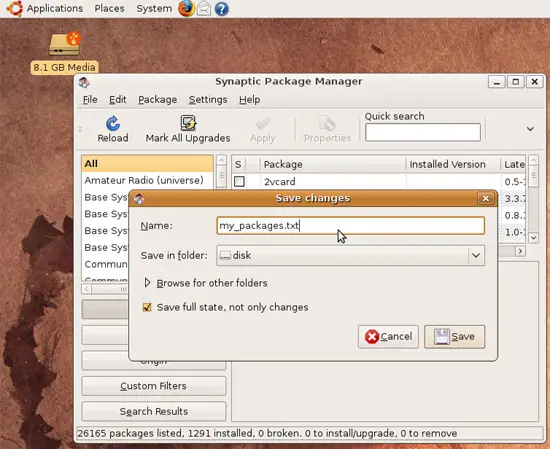Open the Settings menu
This screenshot has height=449, width=550.
(x=208, y=100)
